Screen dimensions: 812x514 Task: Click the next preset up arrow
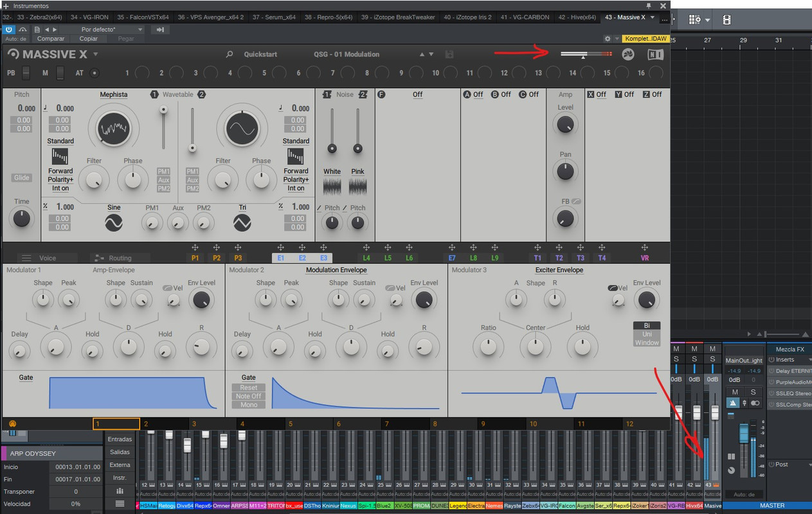coord(422,55)
